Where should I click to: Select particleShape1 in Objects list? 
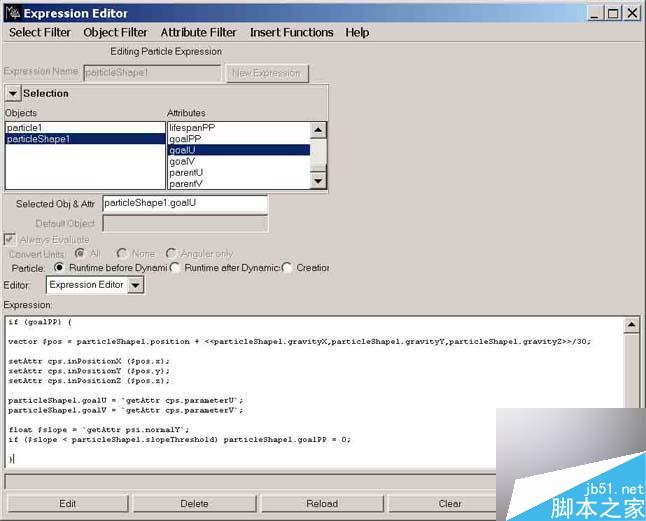click(x=85, y=139)
